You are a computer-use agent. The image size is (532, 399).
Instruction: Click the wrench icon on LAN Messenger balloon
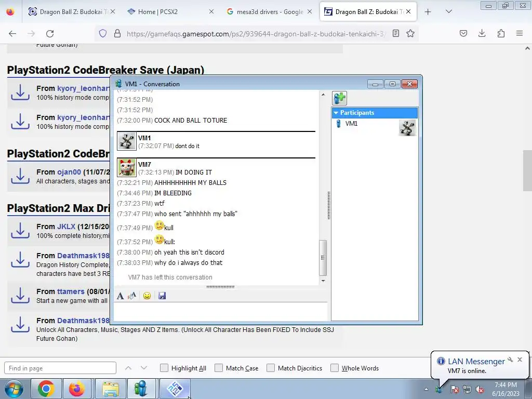click(510, 360)
